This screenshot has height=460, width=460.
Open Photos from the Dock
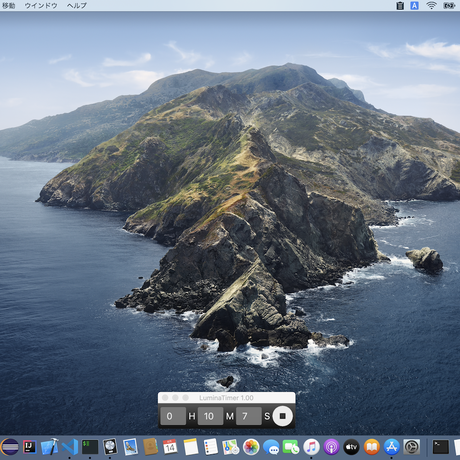[251, 447]
